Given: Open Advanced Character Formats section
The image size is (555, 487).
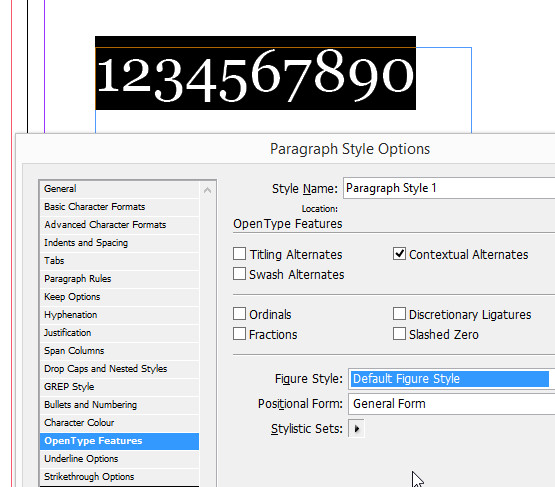Looking at the screenshot, I should pyautogui.click(x=119, y=225).
